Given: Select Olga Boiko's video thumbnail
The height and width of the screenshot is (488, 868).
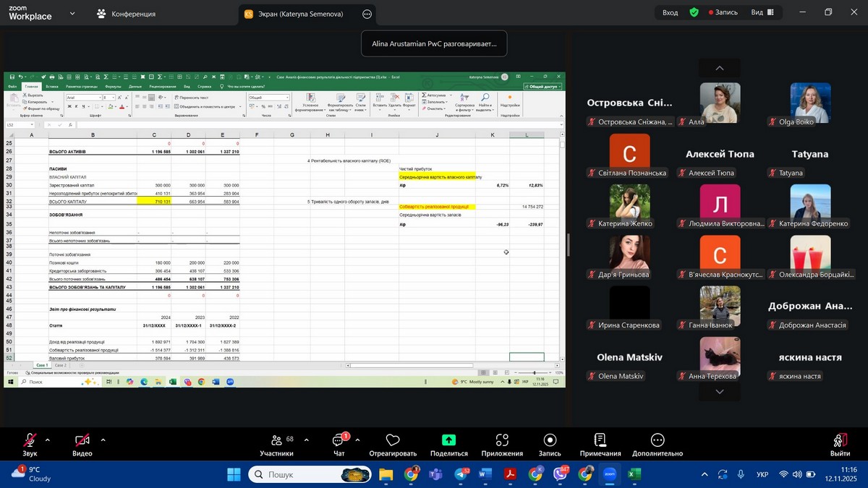Looking at the screenshot, I should pyautogui.click(x=810, y=103).
